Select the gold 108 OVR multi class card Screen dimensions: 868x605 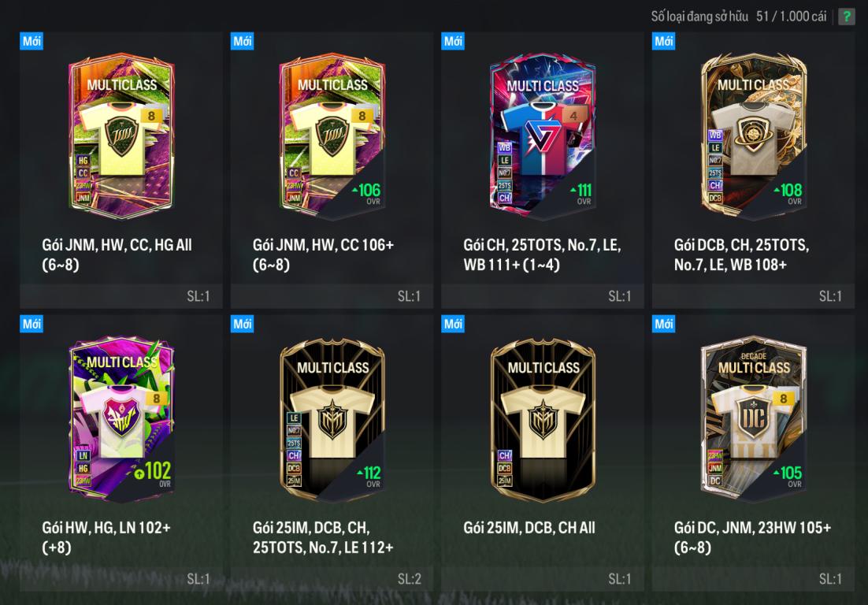[x=753, y=136]
